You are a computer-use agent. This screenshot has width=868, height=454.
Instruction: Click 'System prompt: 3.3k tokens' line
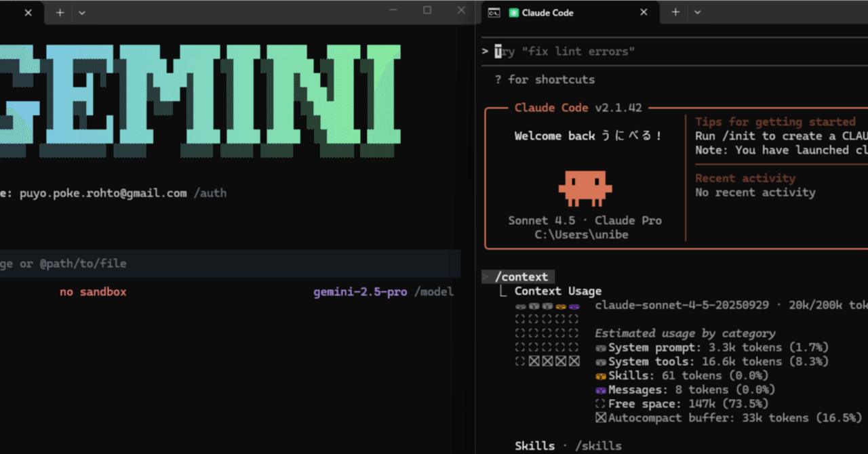click(718, 348)
